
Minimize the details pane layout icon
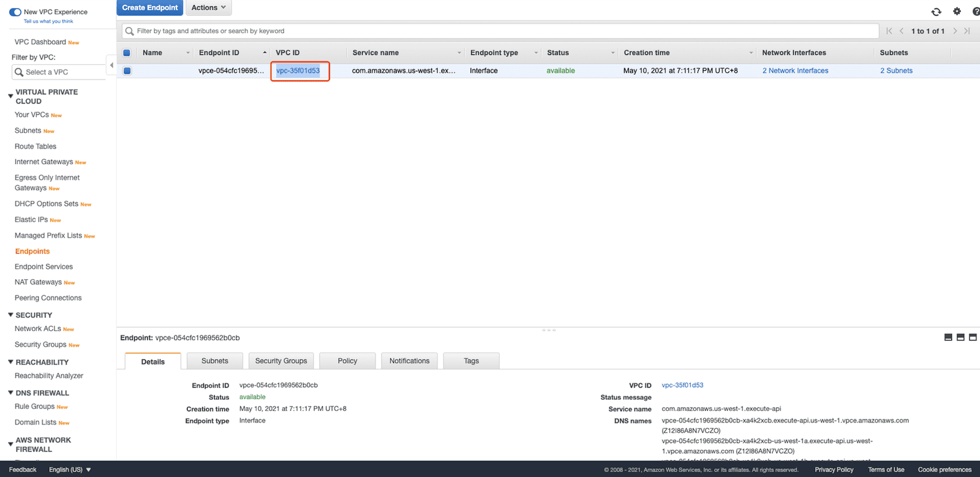coord(948,337)
